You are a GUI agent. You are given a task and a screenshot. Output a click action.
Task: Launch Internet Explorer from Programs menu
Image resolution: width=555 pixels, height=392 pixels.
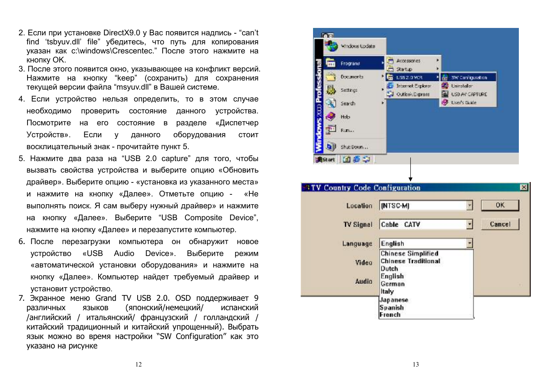coord(413,86)
